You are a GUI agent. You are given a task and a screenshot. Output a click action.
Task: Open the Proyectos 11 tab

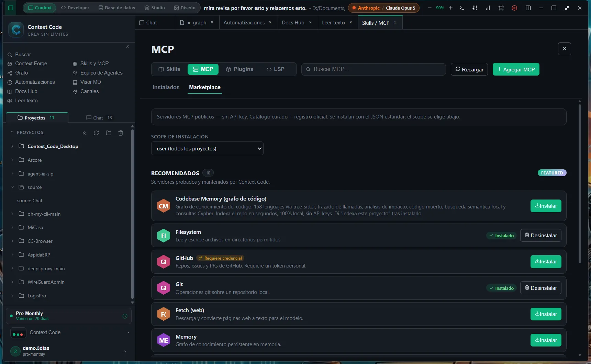coord(37,117)
